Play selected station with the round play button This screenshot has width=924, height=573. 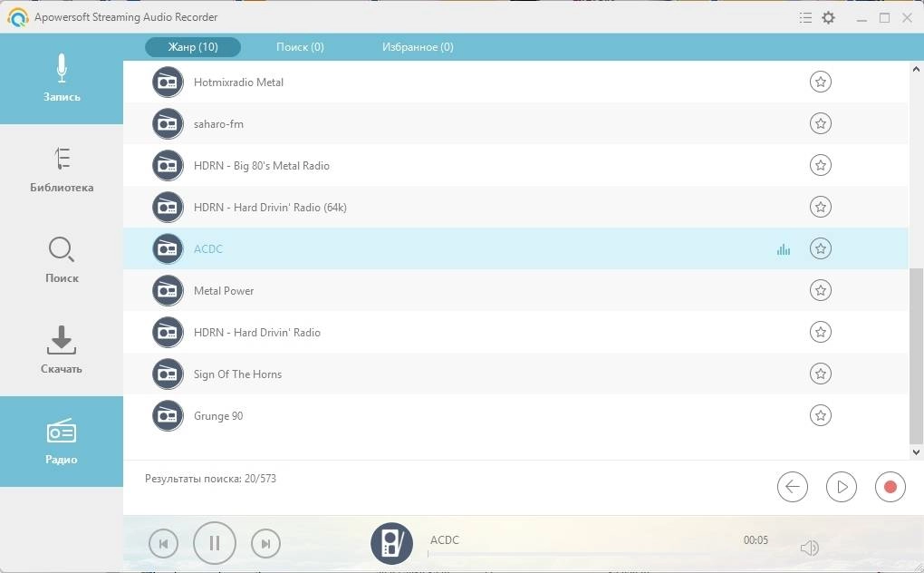click(841, 487)
